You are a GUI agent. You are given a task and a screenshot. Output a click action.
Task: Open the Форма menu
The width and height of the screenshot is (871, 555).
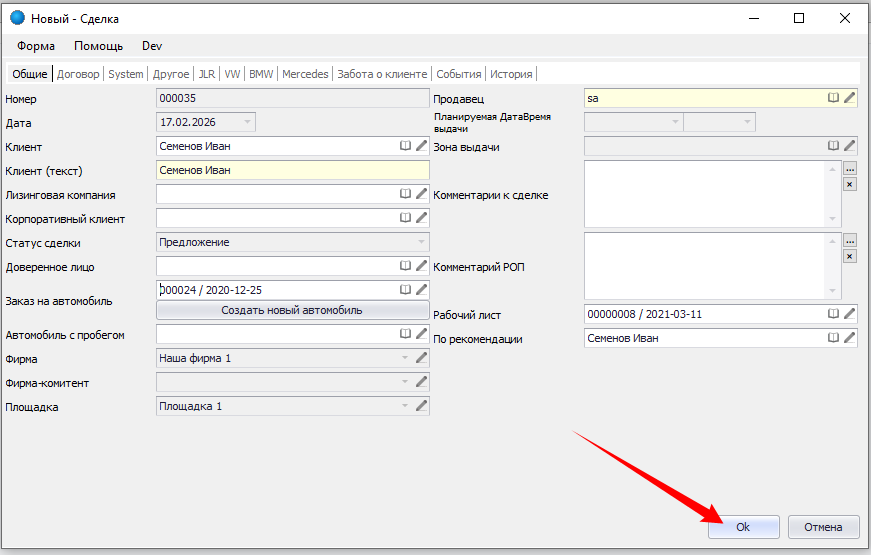tap(36, 46)
